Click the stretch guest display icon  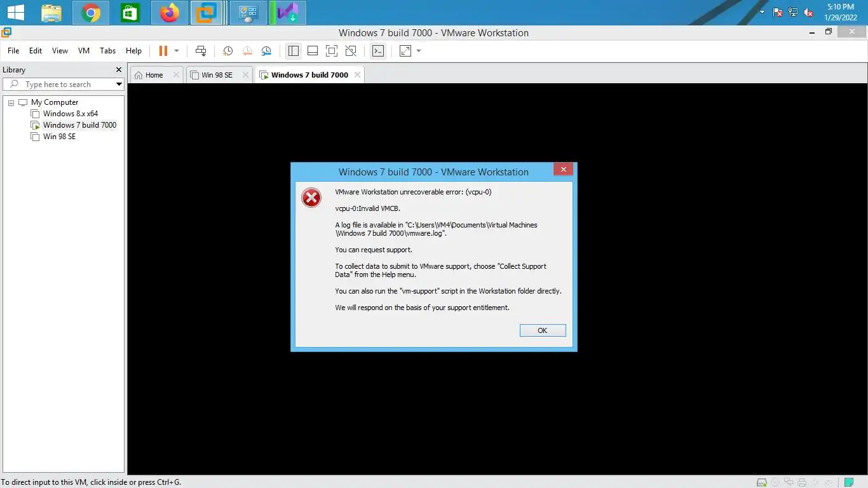point(405,51)
